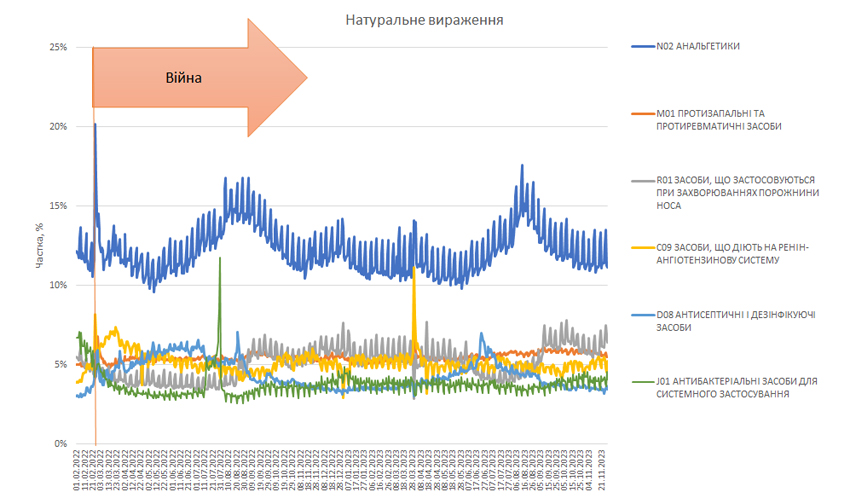Click the '5%' y-axis label
The height and width of the screenshot is (498, 850).
(x=60, y=364)
